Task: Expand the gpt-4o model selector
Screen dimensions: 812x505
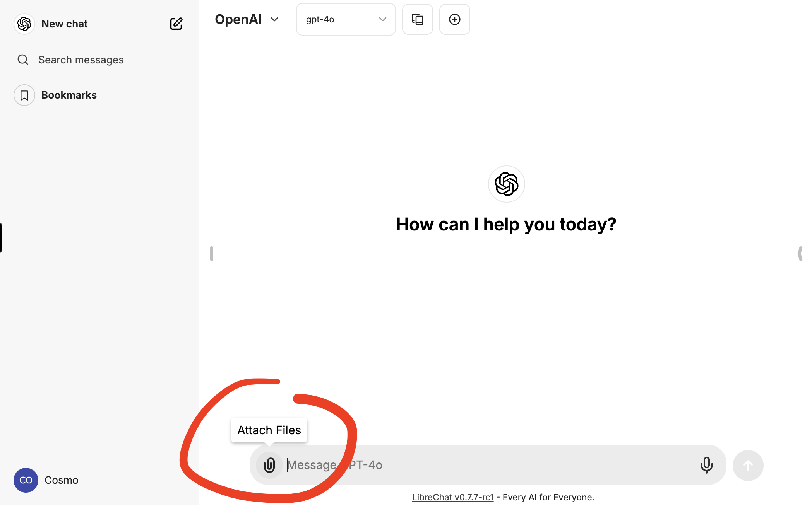Action: point(346,19)
